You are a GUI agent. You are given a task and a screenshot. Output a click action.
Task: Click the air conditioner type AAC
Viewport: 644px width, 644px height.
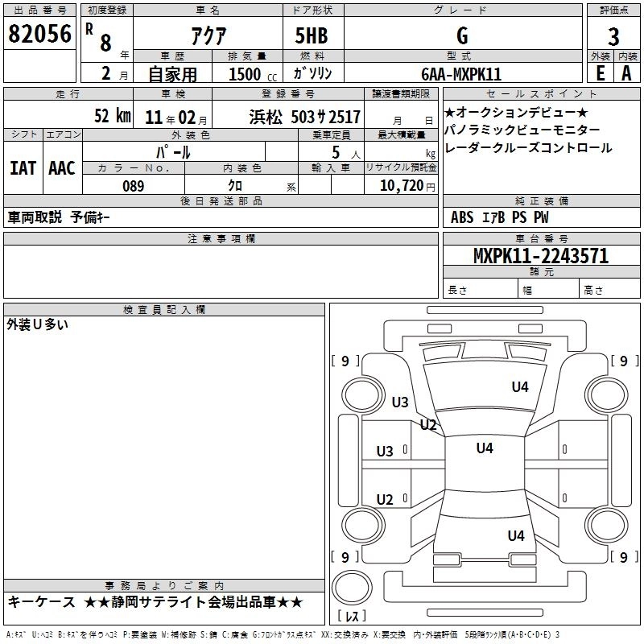click(62, 168)
